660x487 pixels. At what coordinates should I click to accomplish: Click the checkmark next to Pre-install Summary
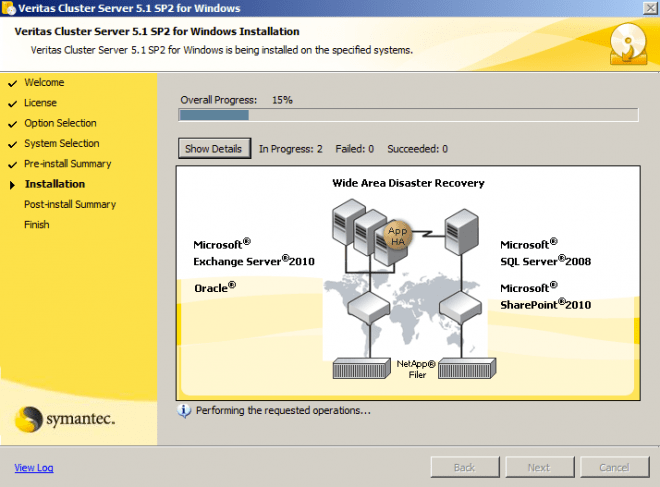13,165
